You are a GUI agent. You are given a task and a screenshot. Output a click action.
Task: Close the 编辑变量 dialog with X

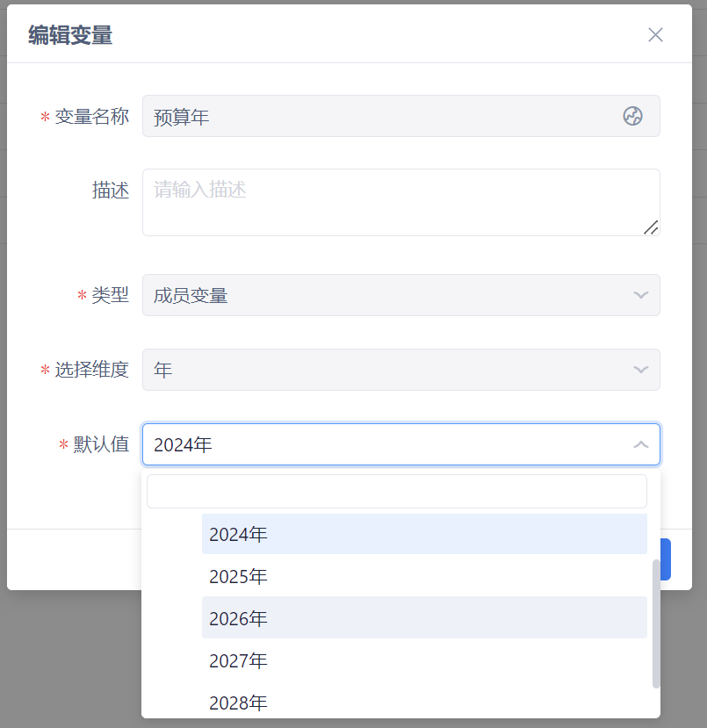(655, 35)
